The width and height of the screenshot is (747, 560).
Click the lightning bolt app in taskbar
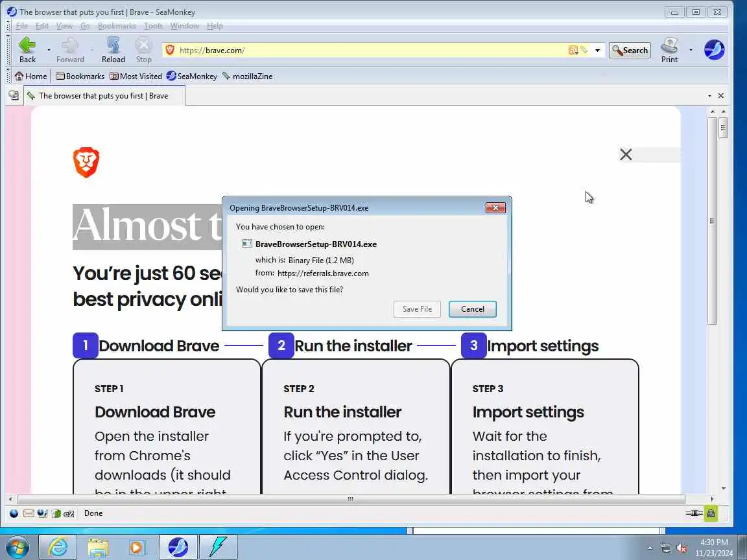(218, 547)
